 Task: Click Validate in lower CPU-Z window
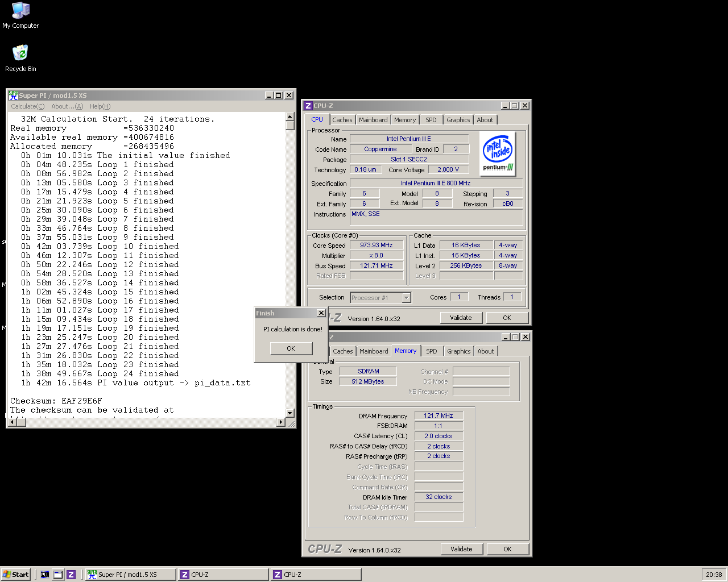[x=461, y=549]
